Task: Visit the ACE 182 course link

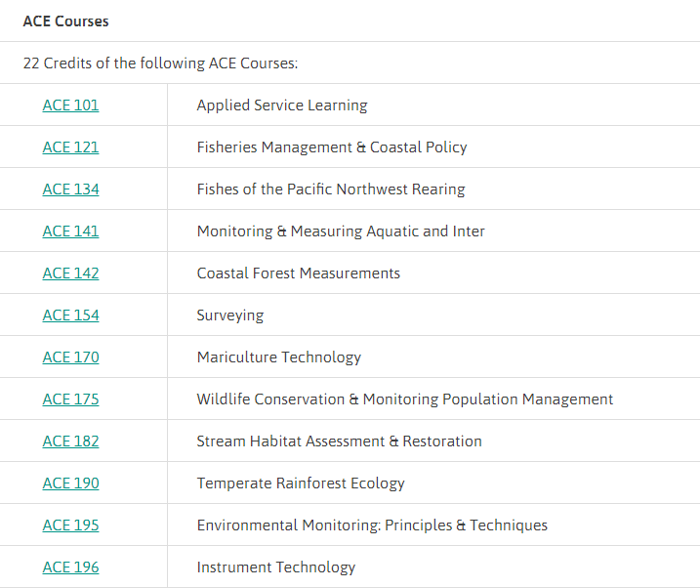Action: tap(70, 441)
